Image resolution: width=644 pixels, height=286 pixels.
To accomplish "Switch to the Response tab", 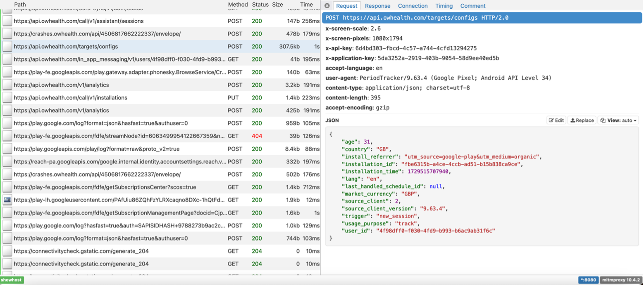I will [377, 6].
